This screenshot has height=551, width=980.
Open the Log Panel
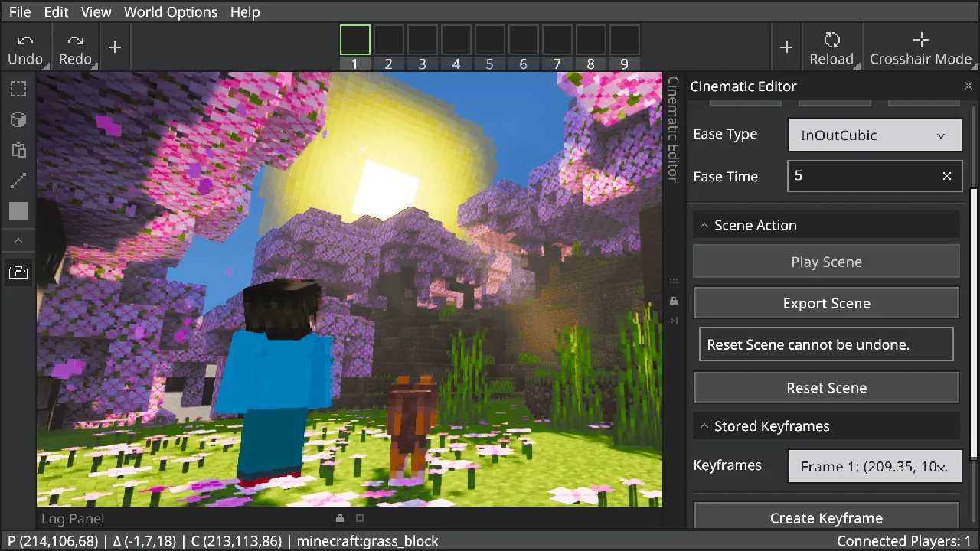[72, 519]
